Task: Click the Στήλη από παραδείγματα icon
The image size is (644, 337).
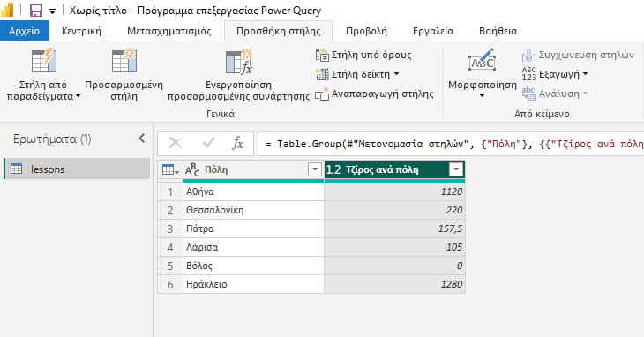Action: [x=43, y=61]
